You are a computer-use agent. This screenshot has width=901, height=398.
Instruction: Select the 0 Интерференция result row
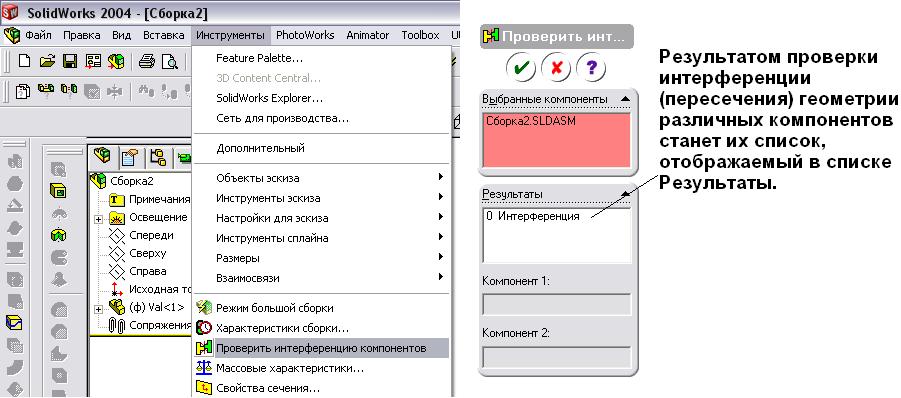click(x=532, y=217)
